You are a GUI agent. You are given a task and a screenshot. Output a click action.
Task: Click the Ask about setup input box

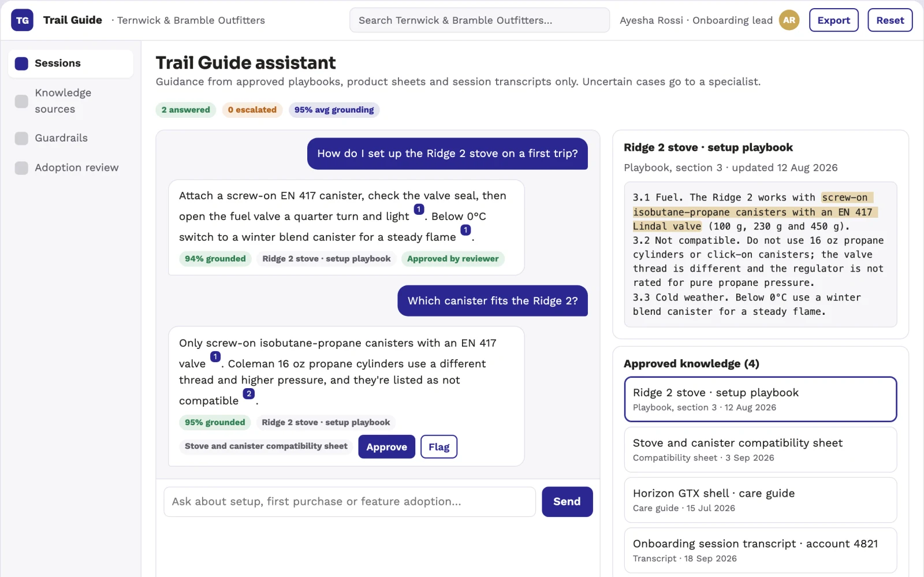tap(349, 502)
